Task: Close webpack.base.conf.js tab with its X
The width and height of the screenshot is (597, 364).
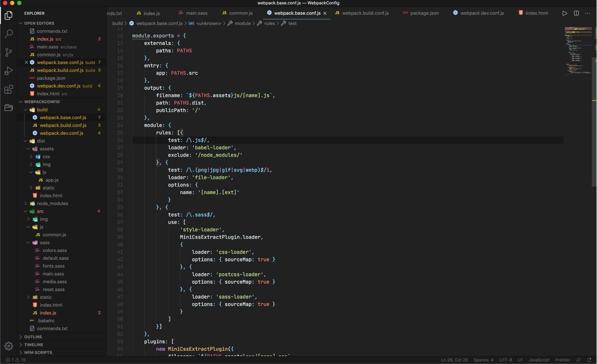Action: pos(325,13)
